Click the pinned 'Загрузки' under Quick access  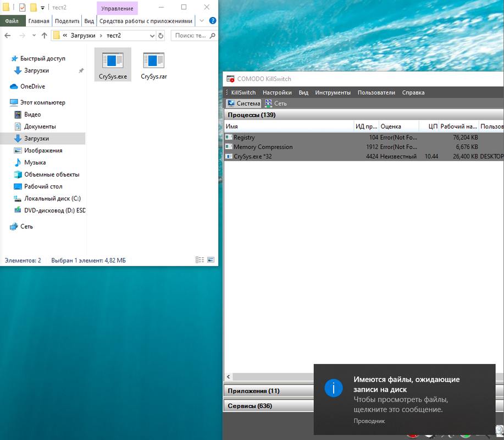[x=36, y=70]
